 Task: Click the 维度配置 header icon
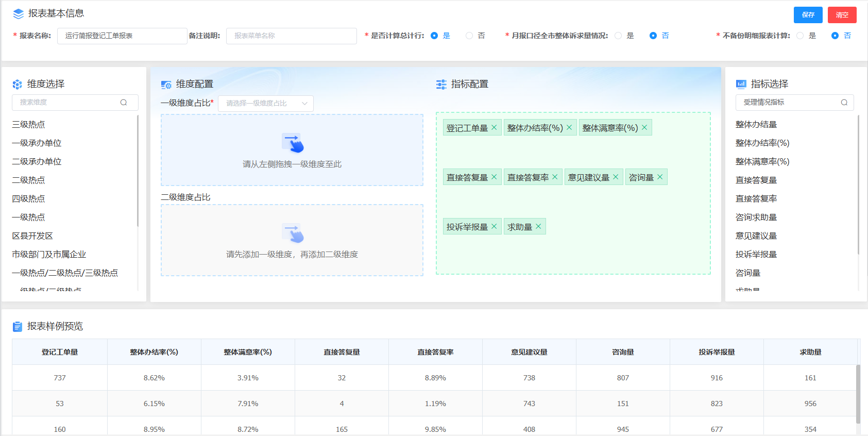(x=166, y=85)
